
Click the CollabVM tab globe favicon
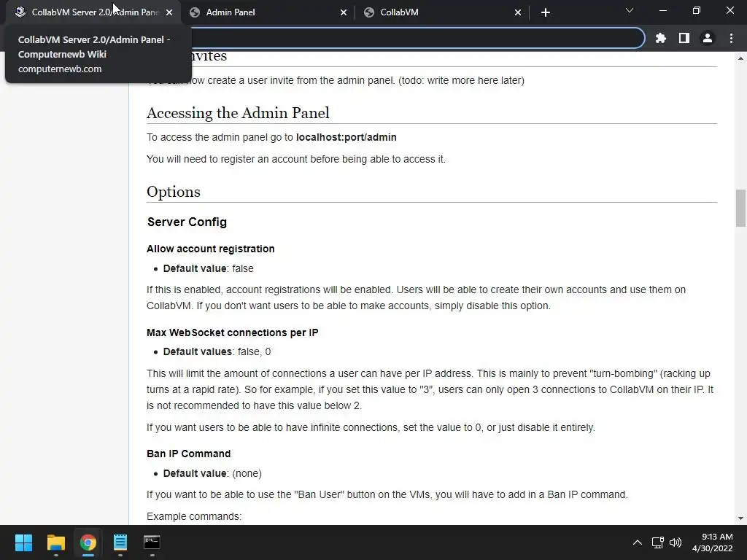click(368, 12)
